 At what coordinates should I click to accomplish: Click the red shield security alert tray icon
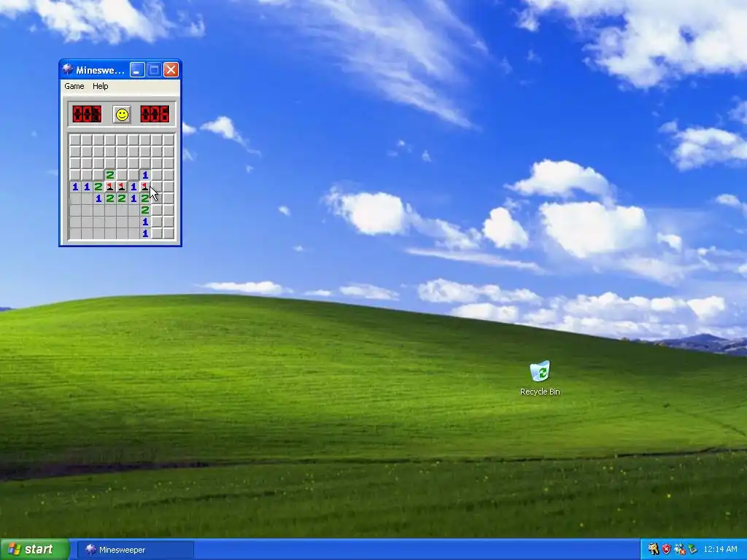pyautogui.click(x=666, y=550)
